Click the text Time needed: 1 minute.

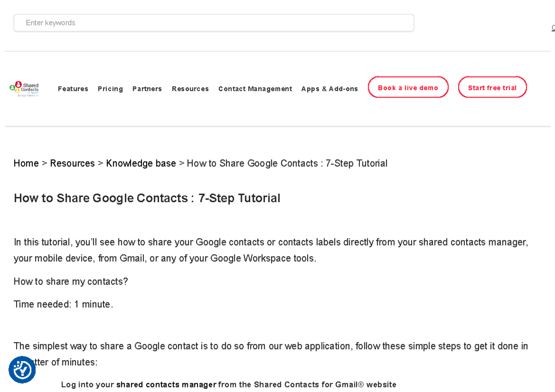[63, 304]
